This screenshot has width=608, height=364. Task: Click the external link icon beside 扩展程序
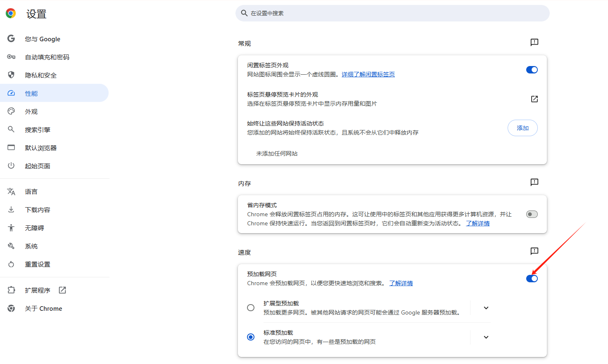pos(62,290)
